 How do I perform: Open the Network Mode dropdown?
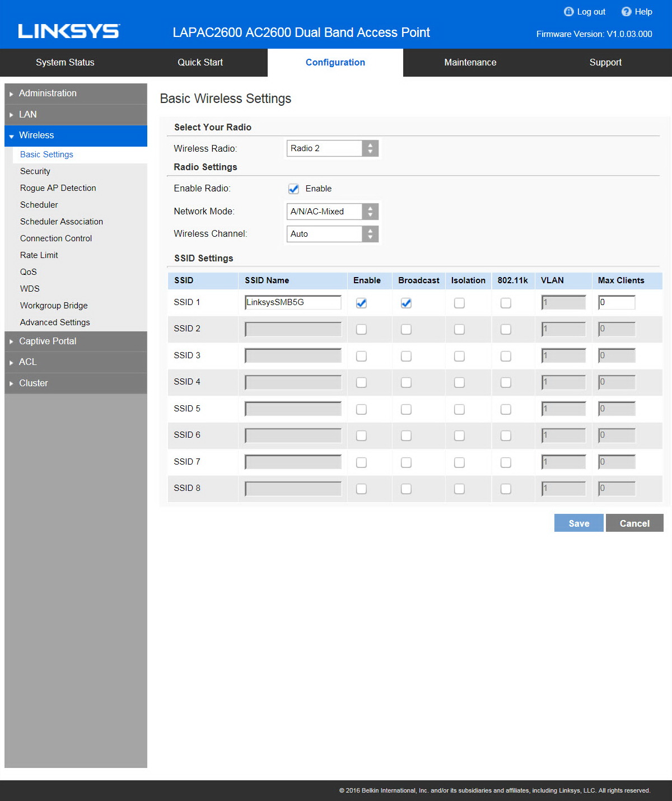pyautogui.click(x=333, y=212)
